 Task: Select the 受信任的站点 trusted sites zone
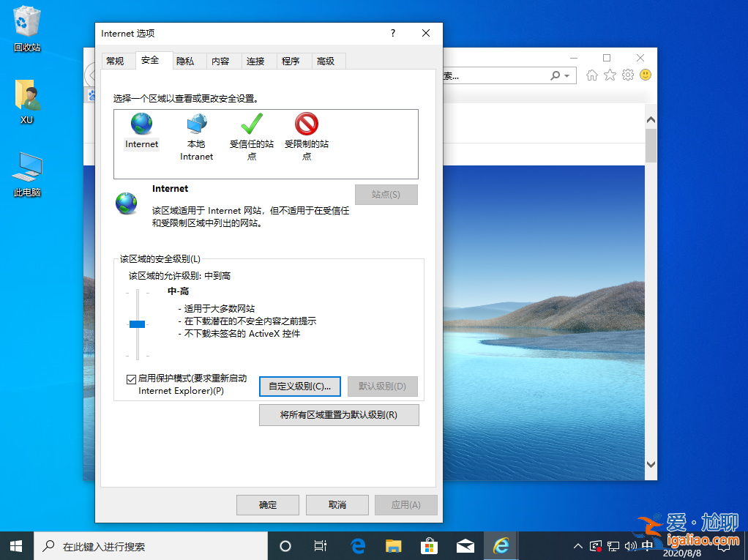tap(252, 129)
